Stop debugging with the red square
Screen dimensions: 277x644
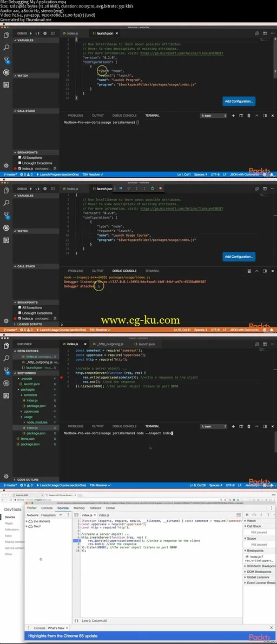pos(160,188)
